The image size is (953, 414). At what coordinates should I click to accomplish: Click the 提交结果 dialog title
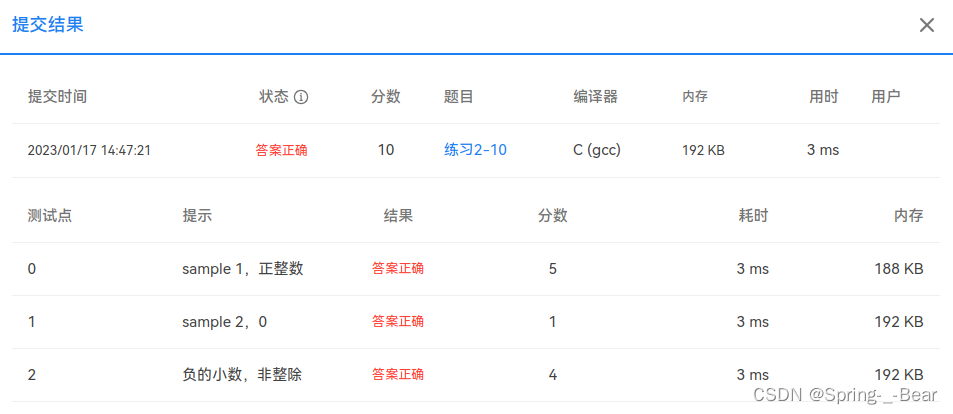point(47,25)
